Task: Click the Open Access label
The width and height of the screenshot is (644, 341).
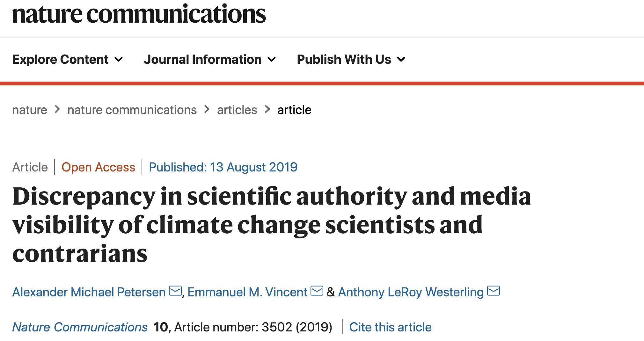Action: (x=98, y=167)
